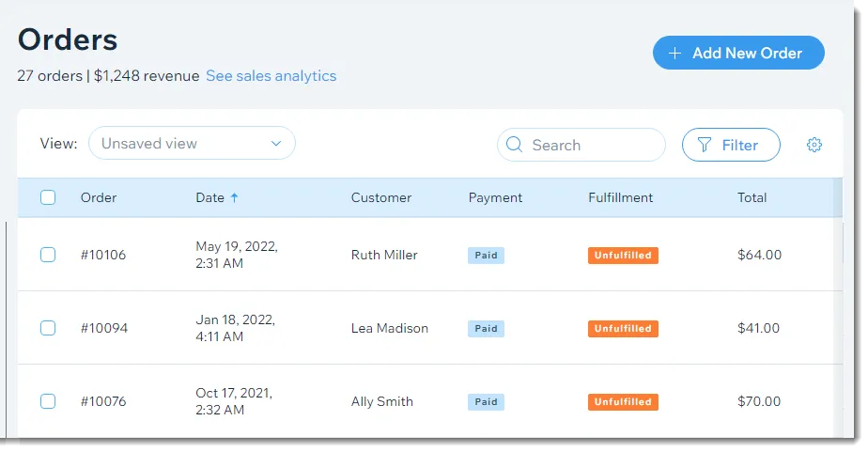Toggle the select-all orders checkbox
Viewport: 868px width, 452px height.
point(48,197)
